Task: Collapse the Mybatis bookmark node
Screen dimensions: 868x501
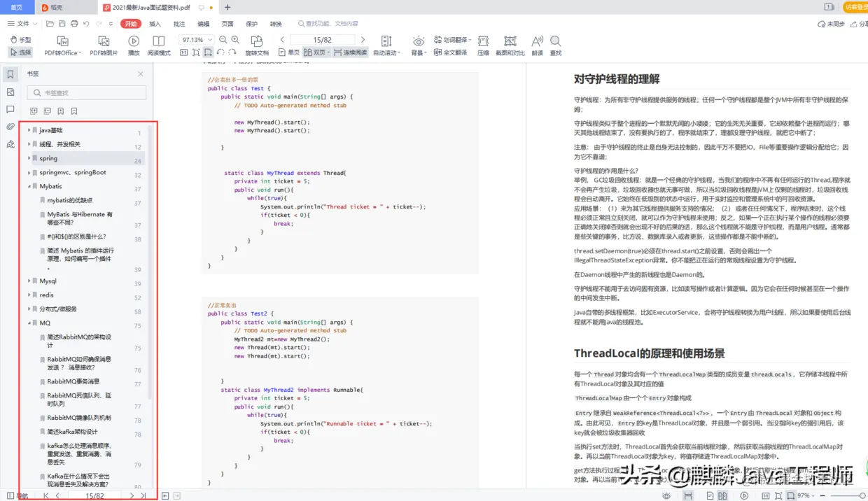Action: click(29, 186)
